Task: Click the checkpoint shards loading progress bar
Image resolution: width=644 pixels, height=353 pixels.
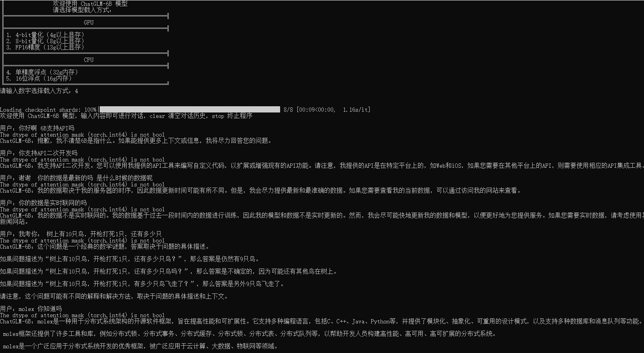Action: (190, 109)
